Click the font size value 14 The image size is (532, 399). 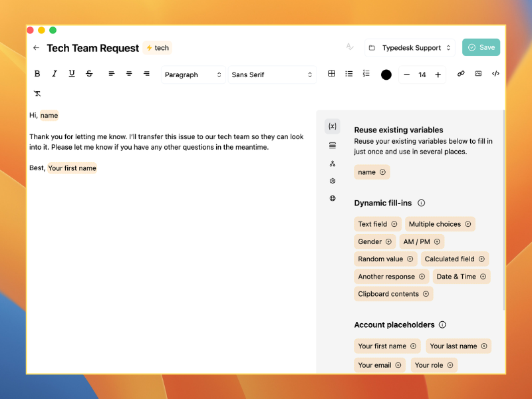pos(422,74)
